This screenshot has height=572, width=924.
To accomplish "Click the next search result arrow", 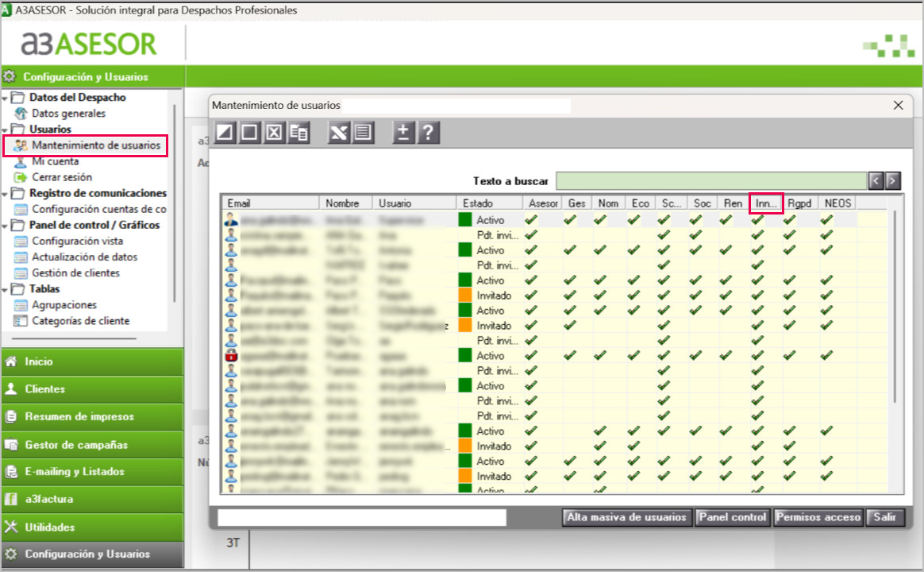I will pyautogui.click(x=893, y=180).
